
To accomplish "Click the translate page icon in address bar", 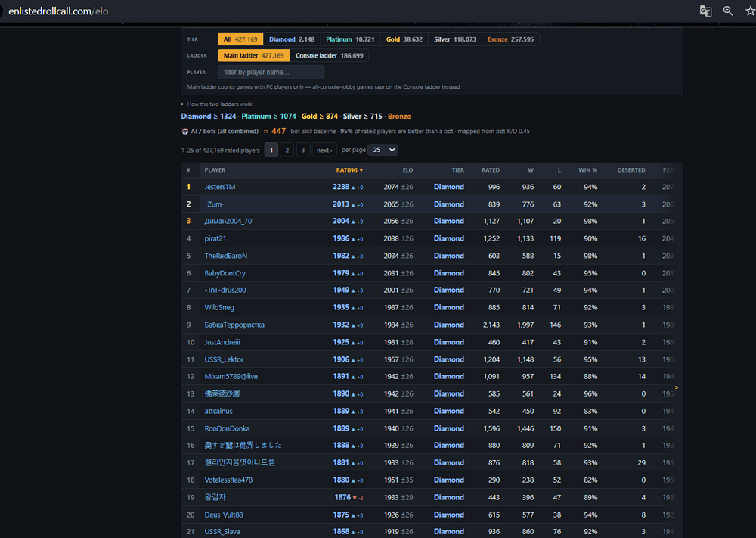I will click(x=705, y=11).
